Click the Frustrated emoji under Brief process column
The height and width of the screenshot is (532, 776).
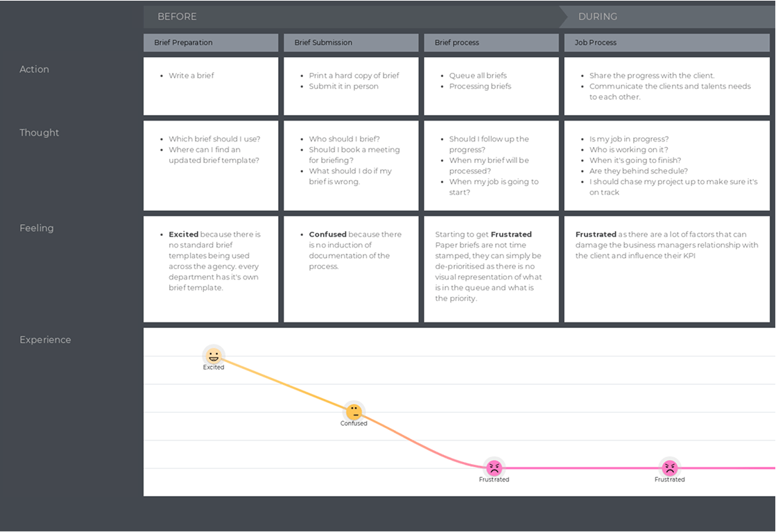pyautogui.click(x=494, y=468)
